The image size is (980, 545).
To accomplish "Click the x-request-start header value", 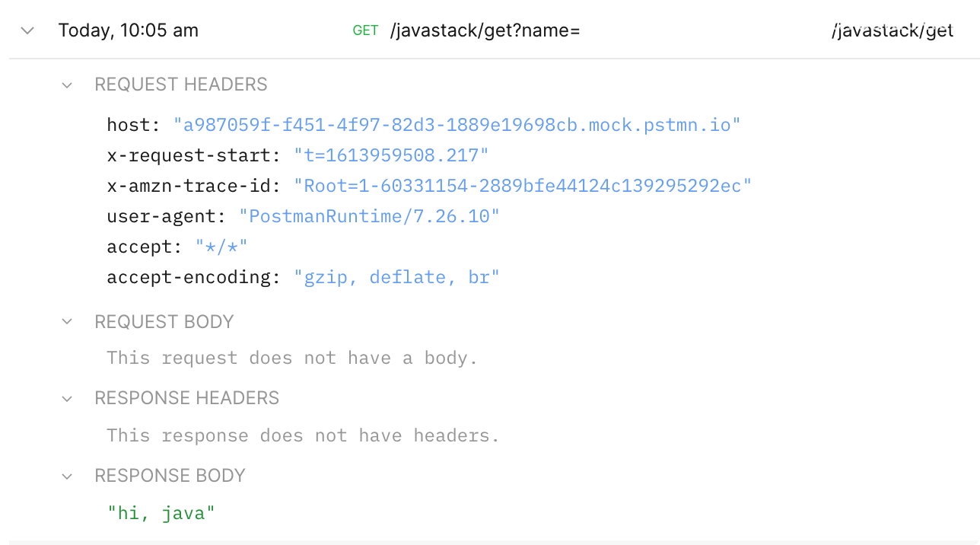I will pyautogui.click(x=391, y=155).
